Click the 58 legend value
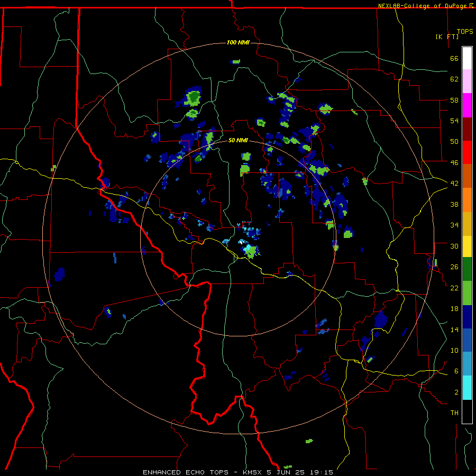This screenshot has height=476, width=476. click(454, 100)
